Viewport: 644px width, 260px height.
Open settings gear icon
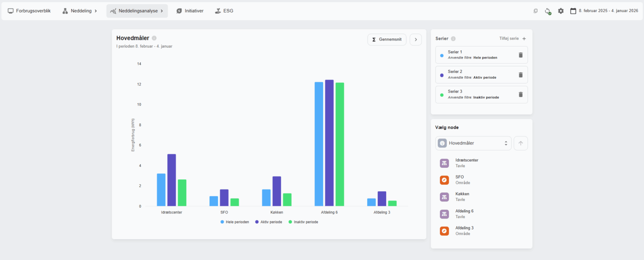(561, 11)
